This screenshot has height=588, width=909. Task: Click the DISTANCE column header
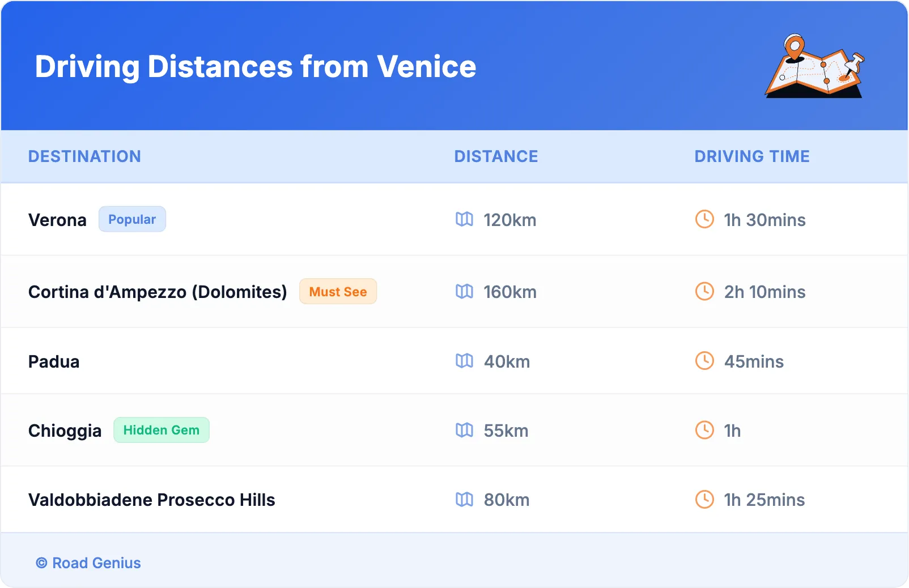click(496, 156)
